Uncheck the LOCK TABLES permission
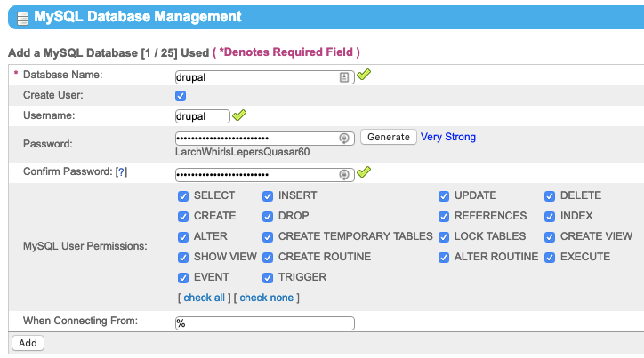Screen dimensions: 644x358 click(x=444, y=236)
